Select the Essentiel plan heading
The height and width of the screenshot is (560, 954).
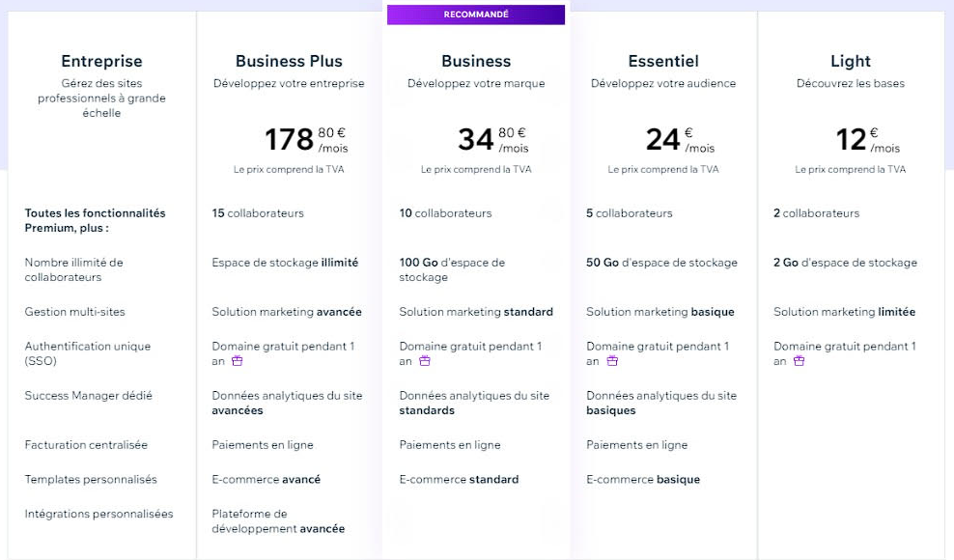[663, 61]
